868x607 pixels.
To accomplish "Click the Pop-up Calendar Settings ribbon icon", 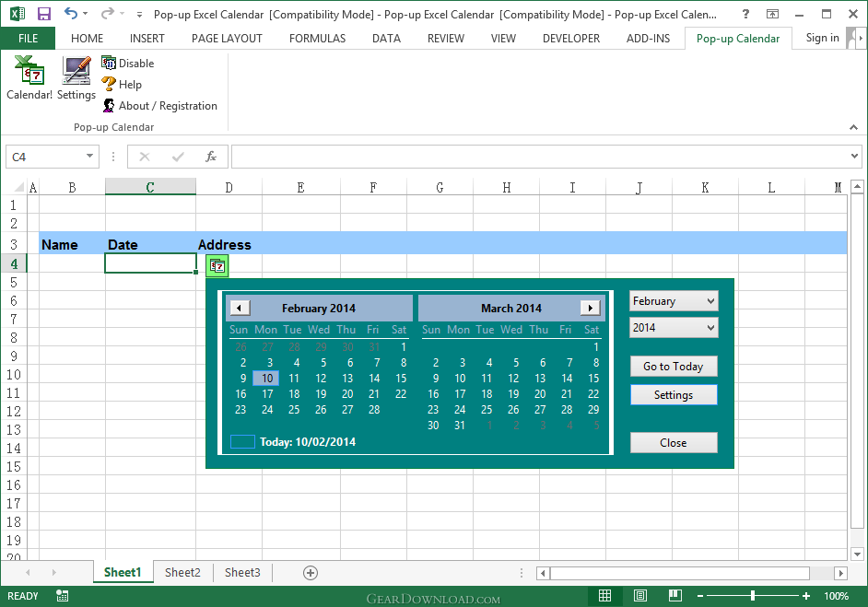I will coord(76,83).
